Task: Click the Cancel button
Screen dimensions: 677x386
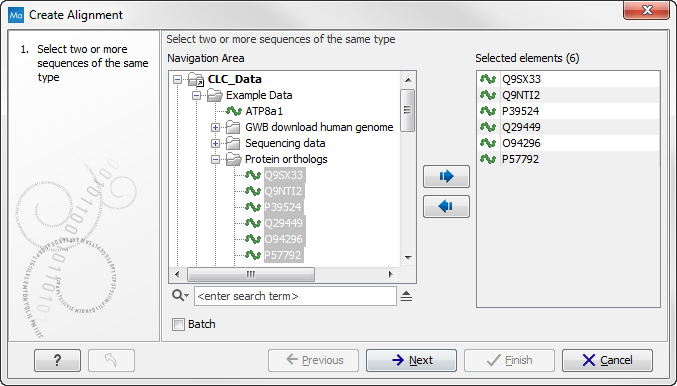Action: [607, 360]
